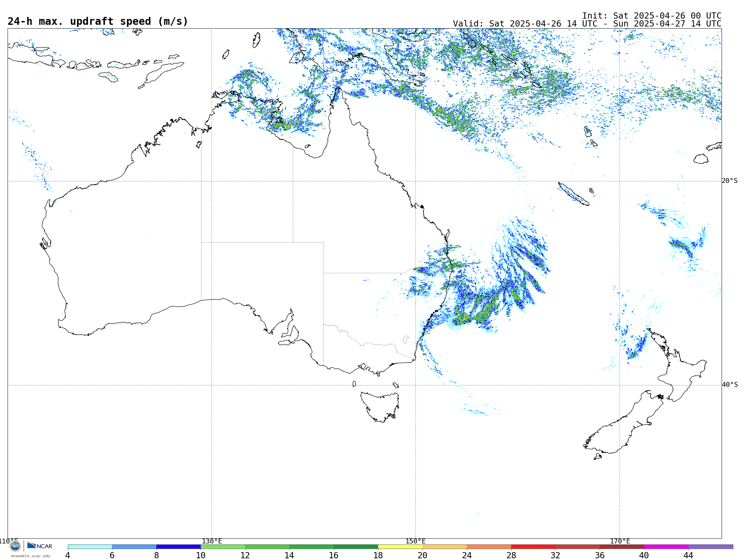744x560 pixels.
Task: Click the colorbar tick label "24"
Action: point(467,555)
